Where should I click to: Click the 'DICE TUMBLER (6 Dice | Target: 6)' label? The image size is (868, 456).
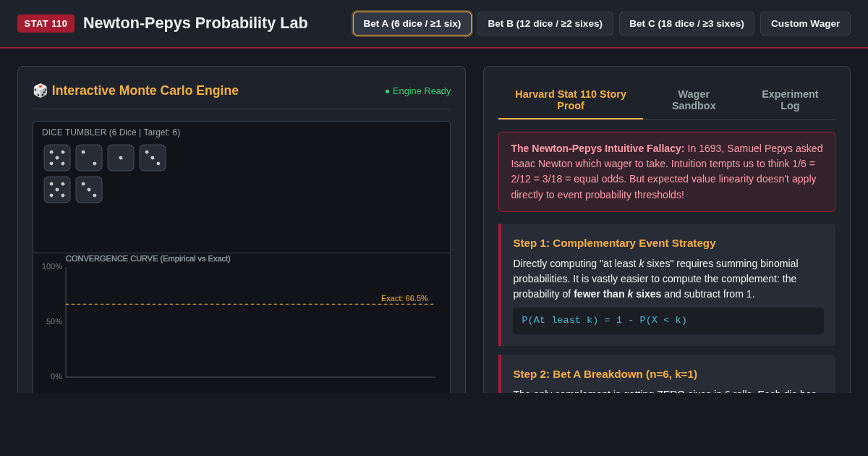111,132
